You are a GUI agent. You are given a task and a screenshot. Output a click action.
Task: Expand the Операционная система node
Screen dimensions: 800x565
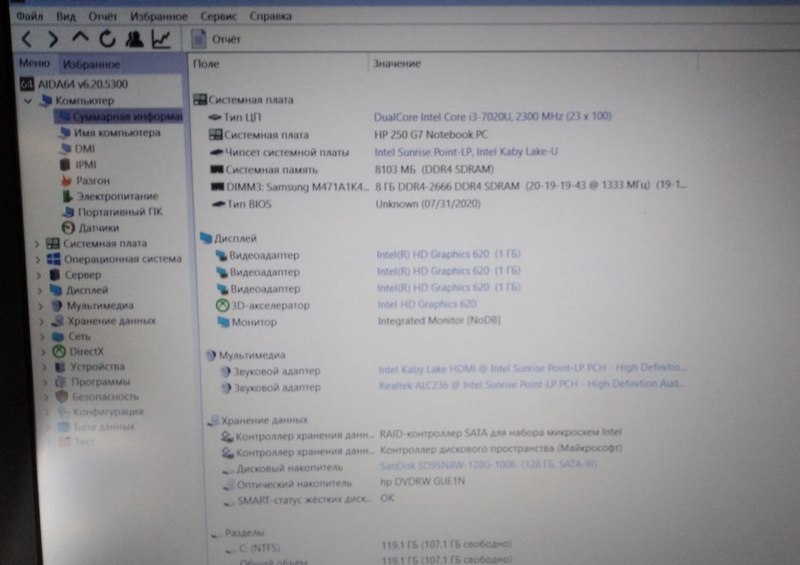38,259
